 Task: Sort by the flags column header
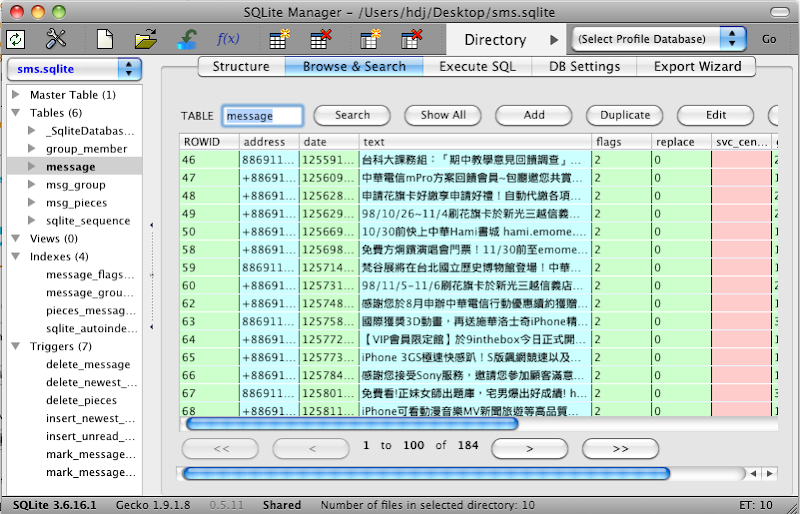click(x=621, y=142)
